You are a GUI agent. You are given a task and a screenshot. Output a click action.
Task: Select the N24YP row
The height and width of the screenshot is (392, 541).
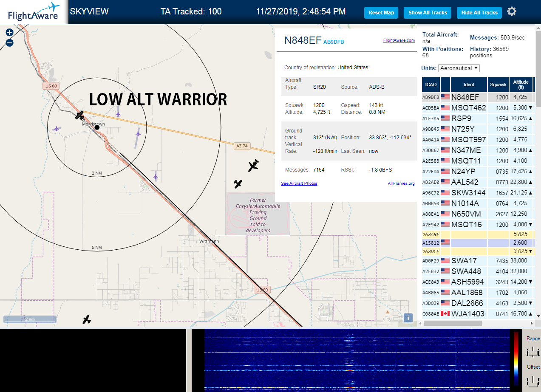click(478, 172)
